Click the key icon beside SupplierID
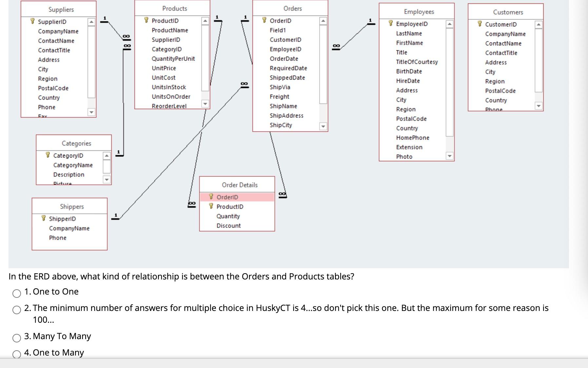The height and width of the screenshot is (368, 588). click(32, 22)
